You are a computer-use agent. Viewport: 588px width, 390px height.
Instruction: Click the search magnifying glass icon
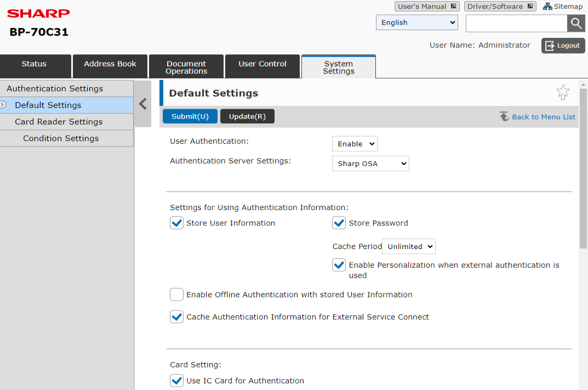(576, 23)
